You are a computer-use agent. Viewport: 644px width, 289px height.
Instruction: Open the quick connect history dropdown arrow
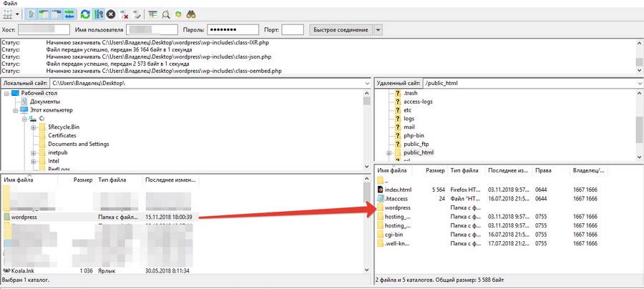point(378,29)
